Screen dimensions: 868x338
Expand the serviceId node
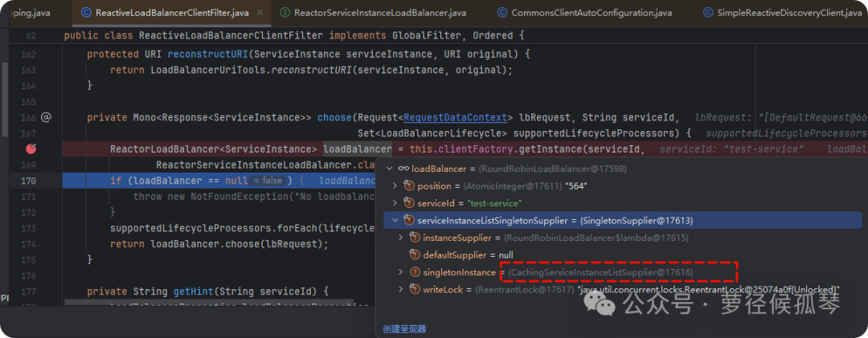point(395,203)
